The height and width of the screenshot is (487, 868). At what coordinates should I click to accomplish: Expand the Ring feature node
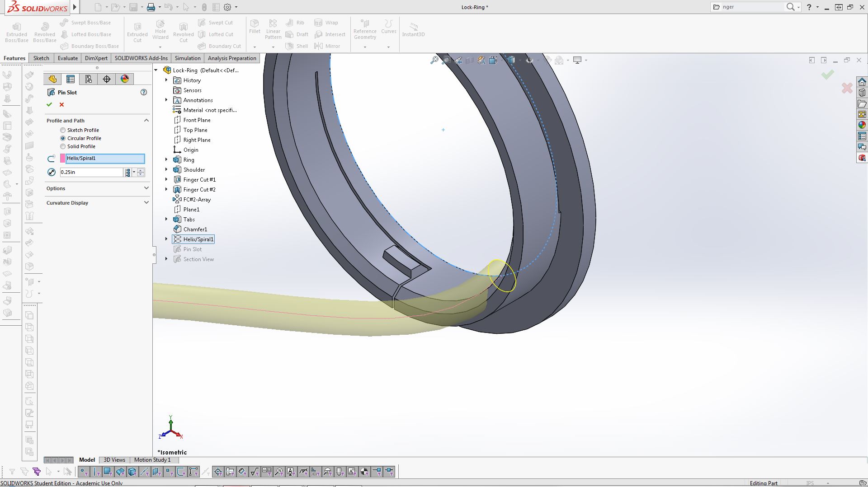(166, 160)
